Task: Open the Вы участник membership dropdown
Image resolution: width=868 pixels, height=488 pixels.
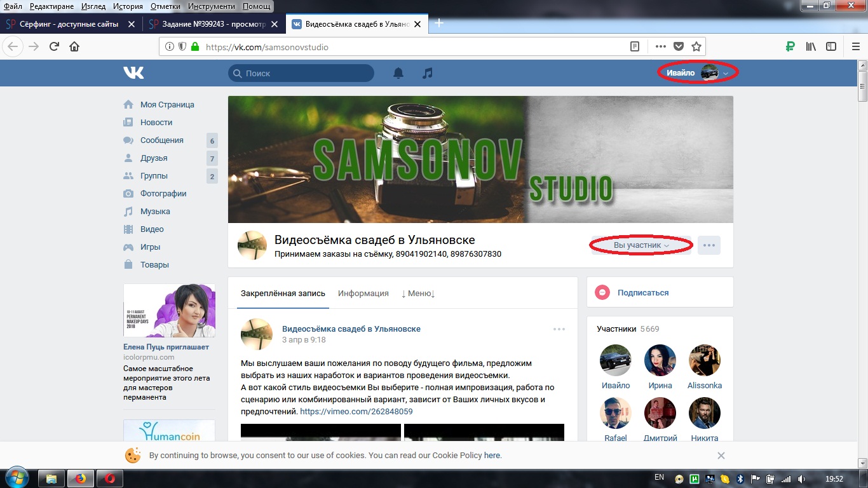Action: tap(641, 245)
